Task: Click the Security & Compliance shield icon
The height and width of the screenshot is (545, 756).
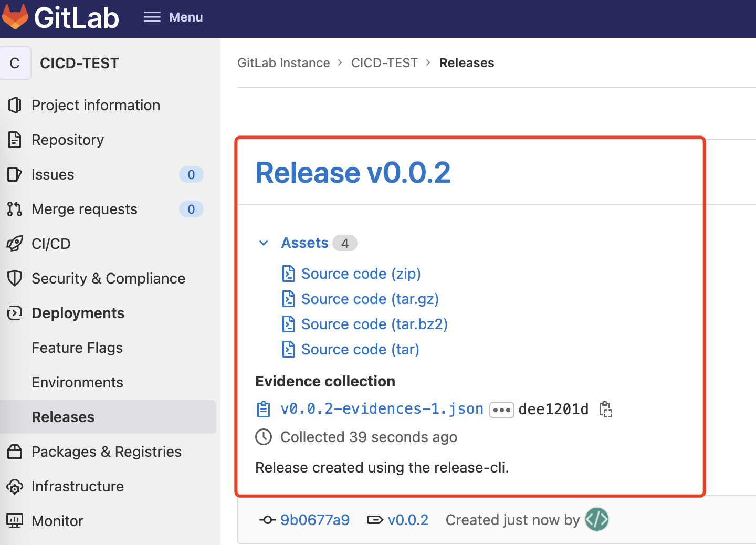Action: 15,278
